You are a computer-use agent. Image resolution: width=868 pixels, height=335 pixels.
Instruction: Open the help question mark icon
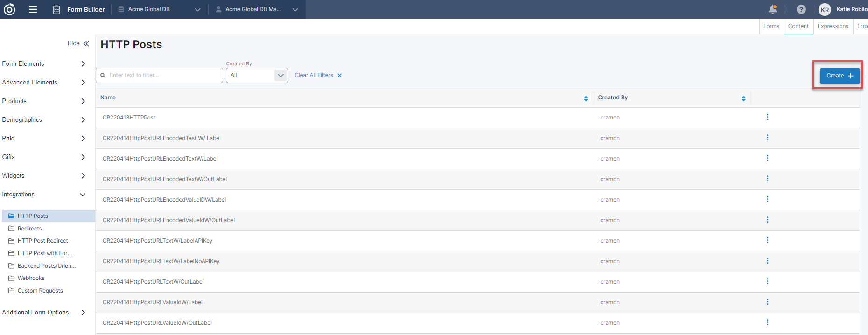point(801,9)
